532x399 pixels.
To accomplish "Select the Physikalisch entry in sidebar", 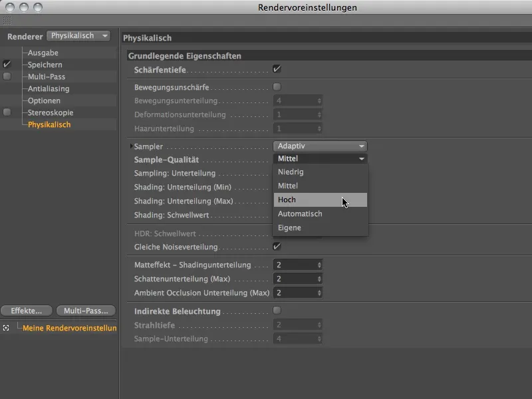I will pyautogui.click(x=49, y=124).
